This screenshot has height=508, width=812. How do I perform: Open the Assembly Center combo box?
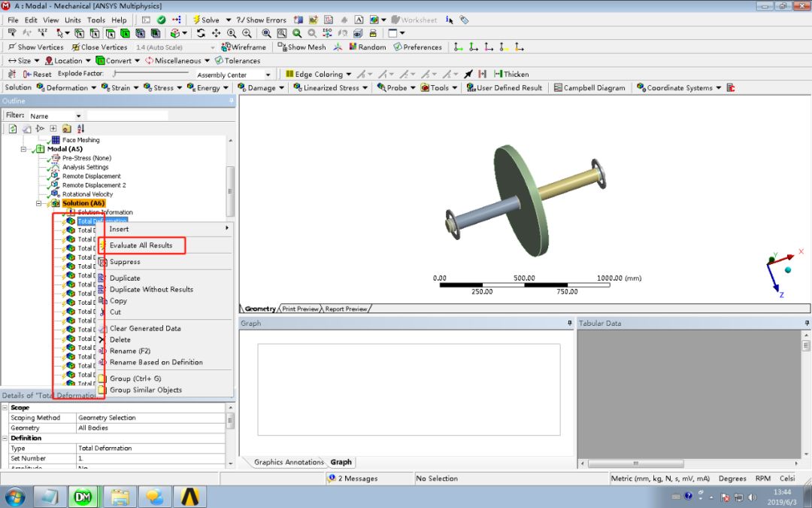pos(233,75)
